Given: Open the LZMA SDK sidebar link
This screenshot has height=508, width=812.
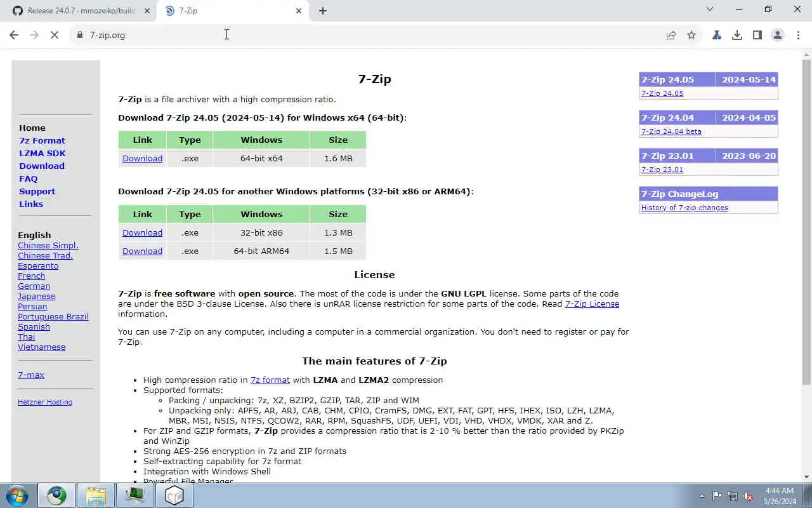Looking at the screenshot, I should click(43, 153).
